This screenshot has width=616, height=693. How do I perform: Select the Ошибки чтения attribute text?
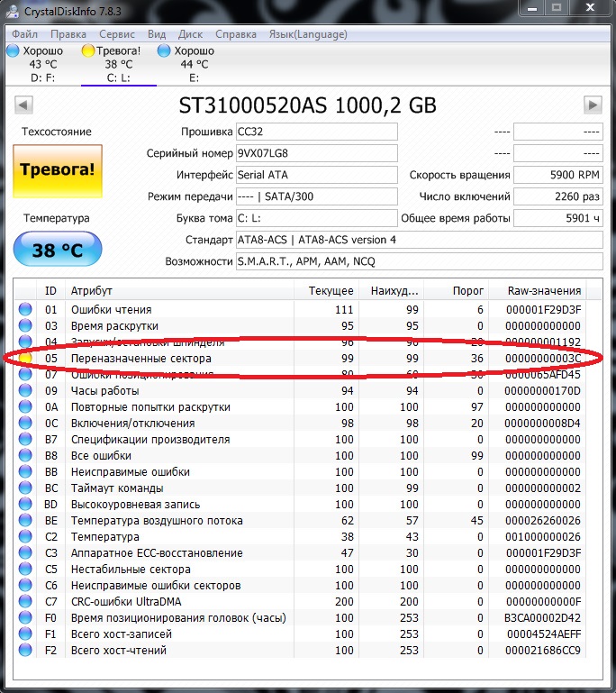pos(112,310)
